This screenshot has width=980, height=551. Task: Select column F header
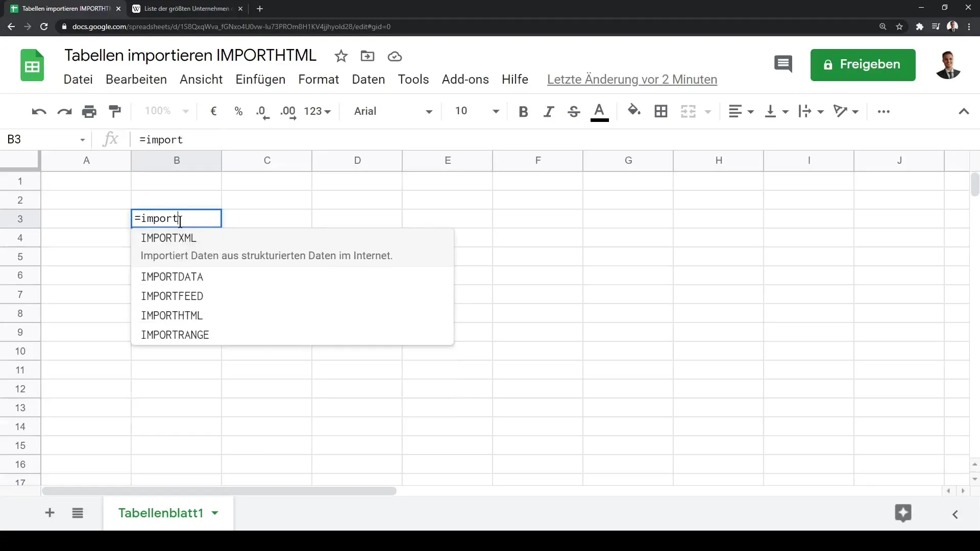coord(537,161)
